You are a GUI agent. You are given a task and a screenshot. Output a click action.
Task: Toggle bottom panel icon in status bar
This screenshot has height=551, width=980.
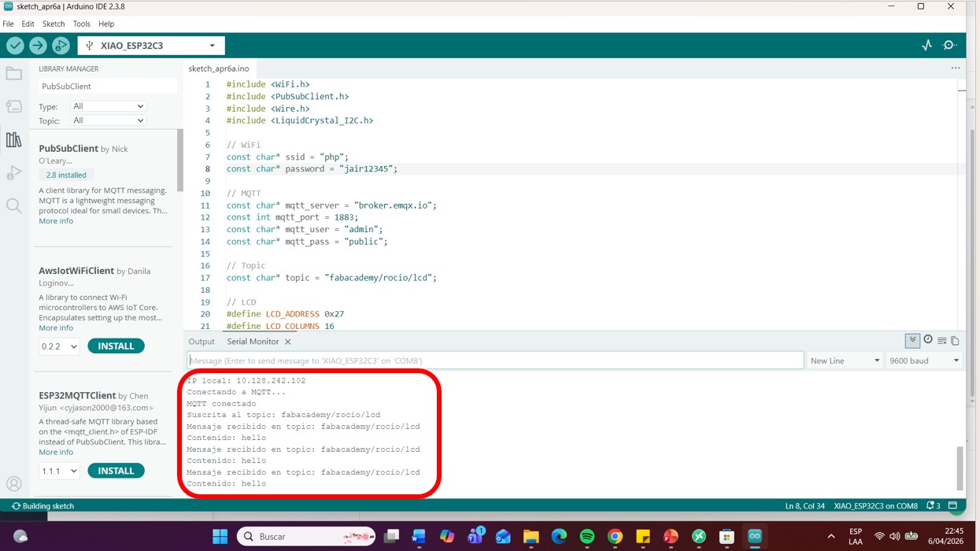952,505
